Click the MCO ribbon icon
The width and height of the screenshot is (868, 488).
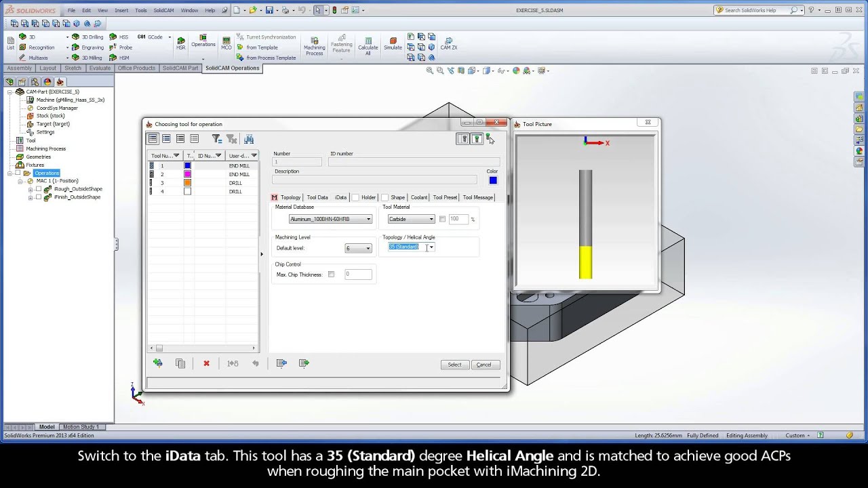point(226,43)
